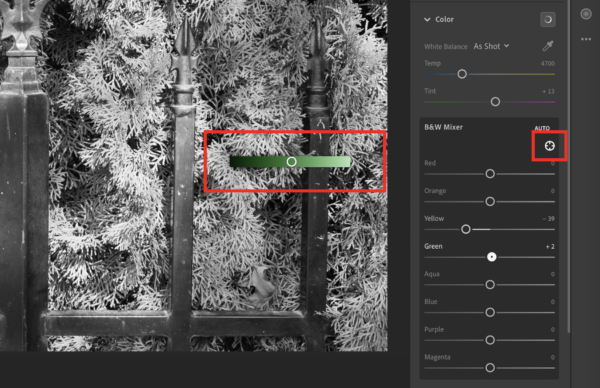The width and height of the screenshot is (600, 388).
Task: Click the Color panel title
Action: tap(444, 20)
